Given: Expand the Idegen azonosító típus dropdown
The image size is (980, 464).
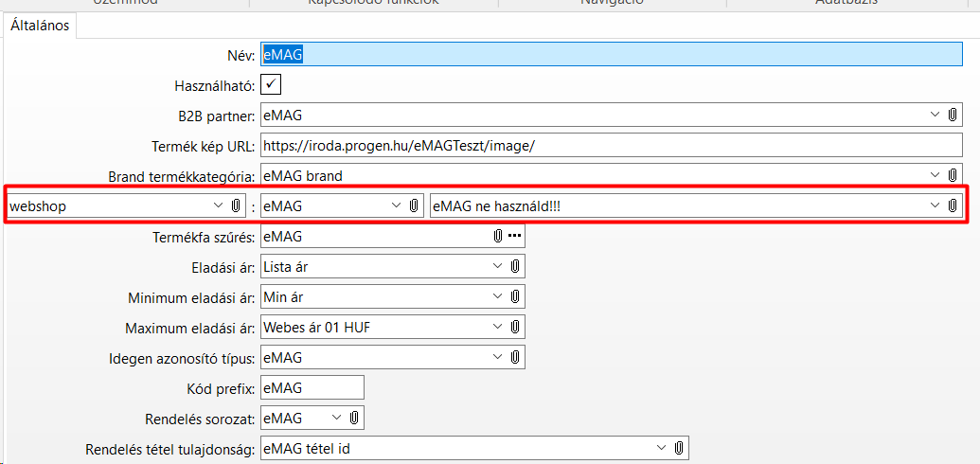Looking at the screenshot, I should (x=497, y=358).
